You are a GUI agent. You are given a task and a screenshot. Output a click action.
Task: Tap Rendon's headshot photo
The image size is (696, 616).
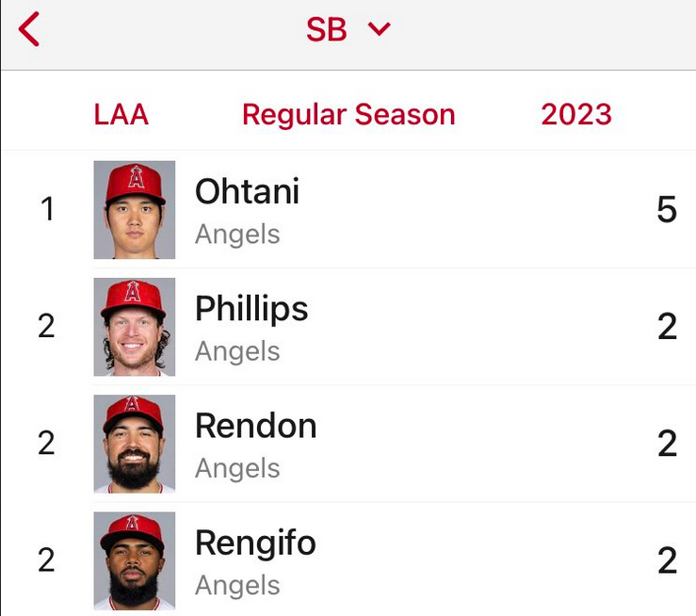pos(135,445)
